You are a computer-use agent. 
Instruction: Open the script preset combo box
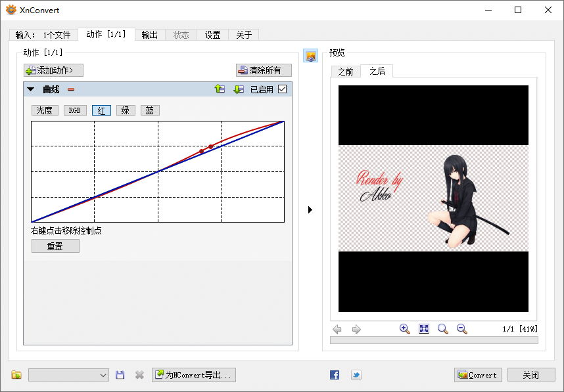click(x=69, y=375)
